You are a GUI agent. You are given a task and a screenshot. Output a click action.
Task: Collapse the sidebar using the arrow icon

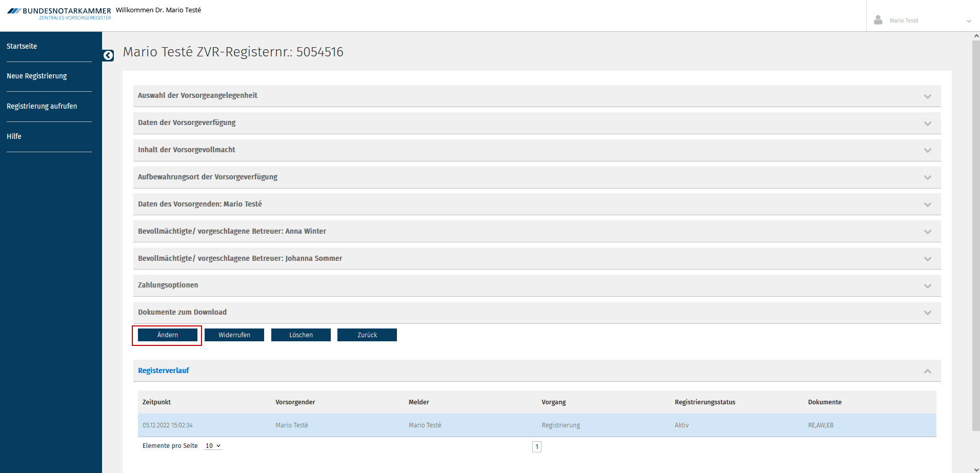click(108, 55)
